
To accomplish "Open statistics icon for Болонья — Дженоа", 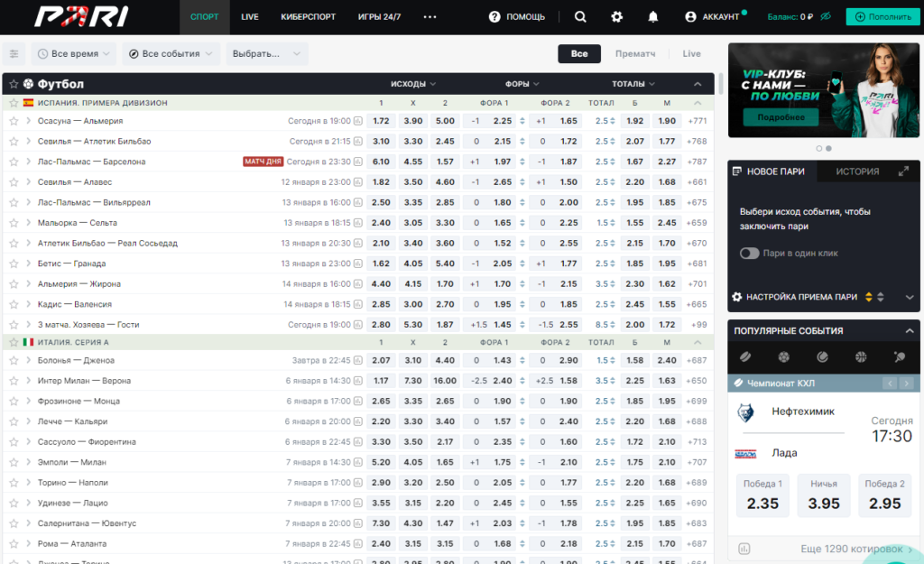I will pyautogui.click(x=357, y=360).
